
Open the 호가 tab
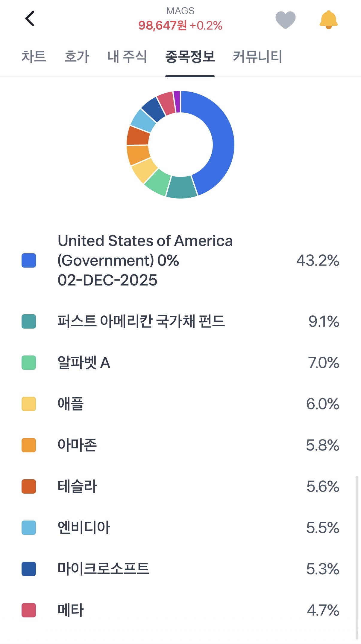pos(77,57)
